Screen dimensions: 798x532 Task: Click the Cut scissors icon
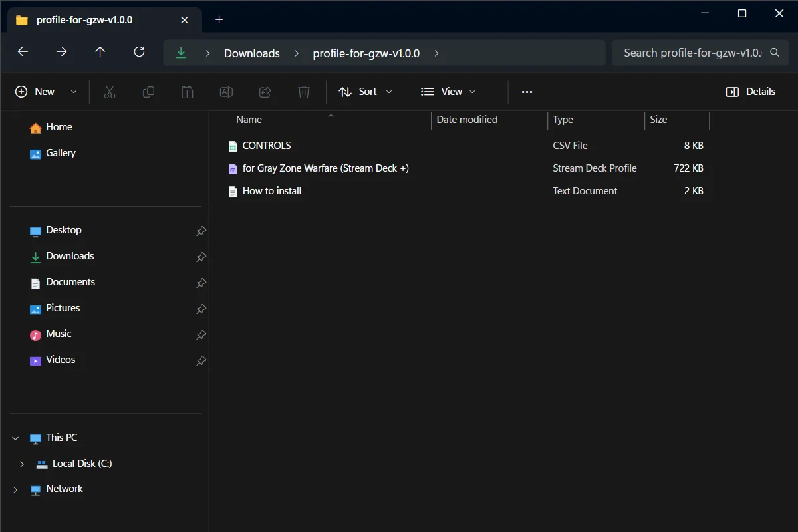coord(110,92)
